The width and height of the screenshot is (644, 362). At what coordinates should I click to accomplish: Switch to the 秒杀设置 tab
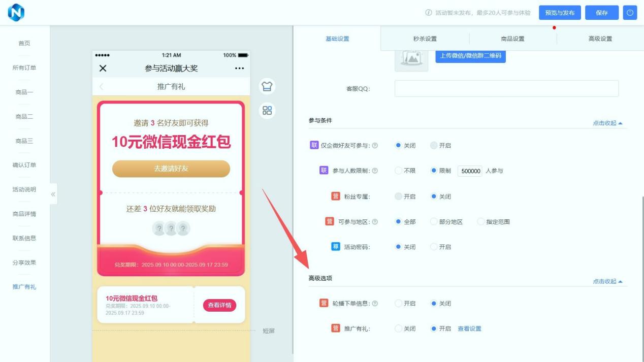[425, 39]
